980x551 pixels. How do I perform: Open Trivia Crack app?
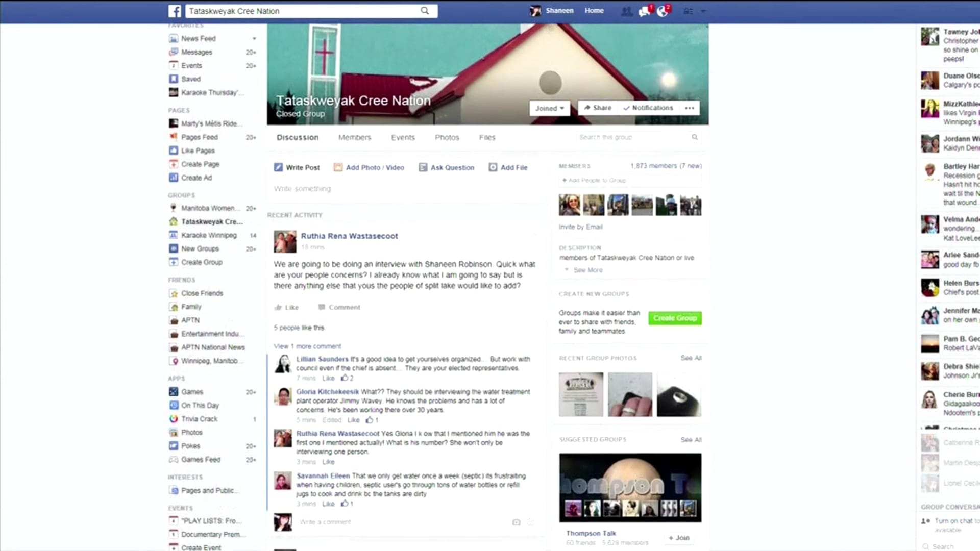pyautogui.click(x=199, y=419)
